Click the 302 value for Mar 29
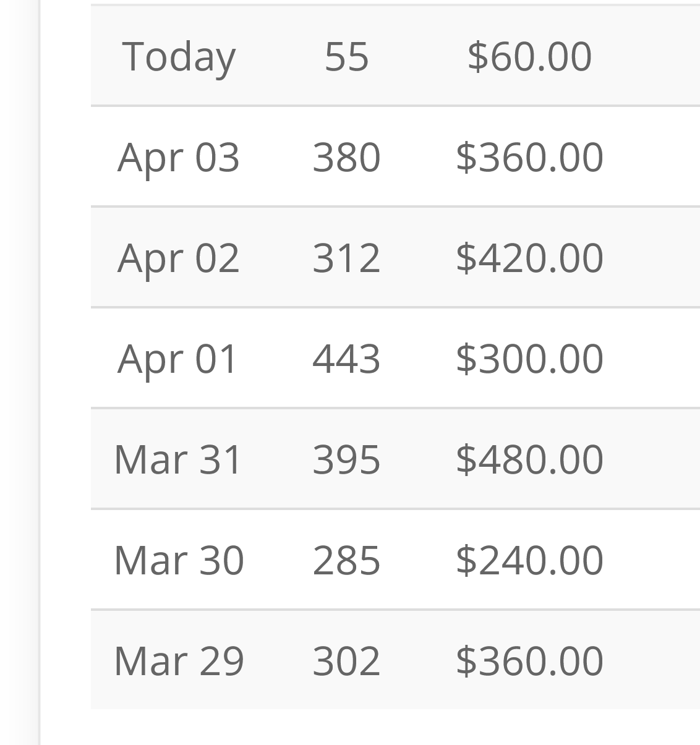This screenshot has height=745, width=700. pyautogui.click(x=346, y=661)
